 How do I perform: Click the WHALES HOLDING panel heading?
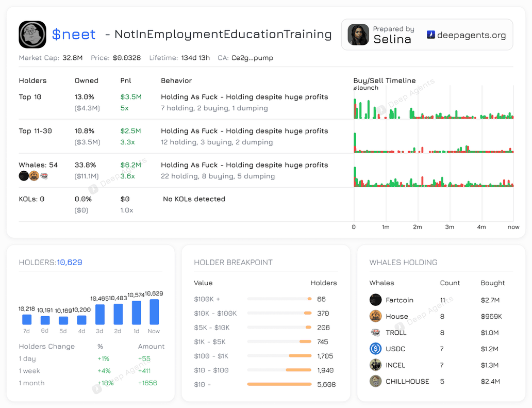click(403, 263)
